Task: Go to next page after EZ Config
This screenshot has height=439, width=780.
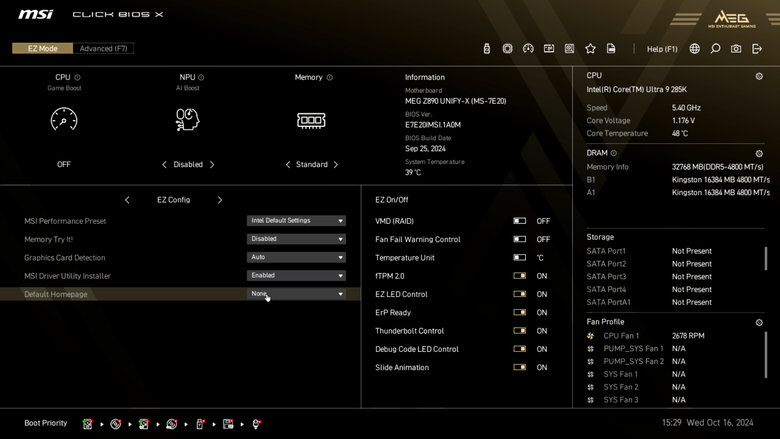Action: (x=219, y=200)
